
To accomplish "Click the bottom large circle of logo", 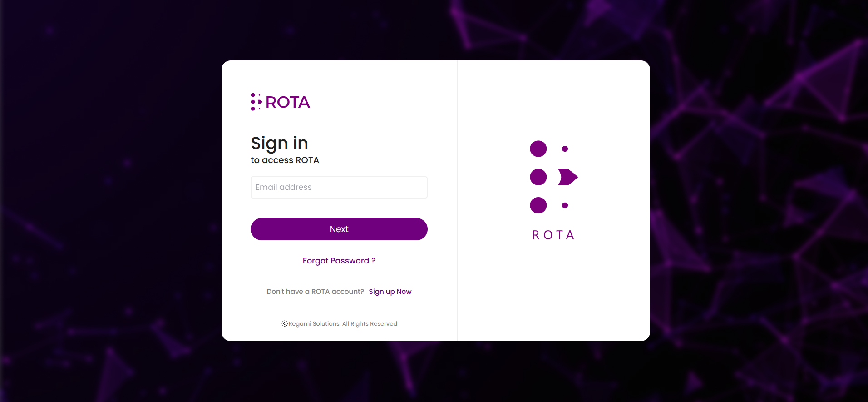I will click(x=538, y=205).
